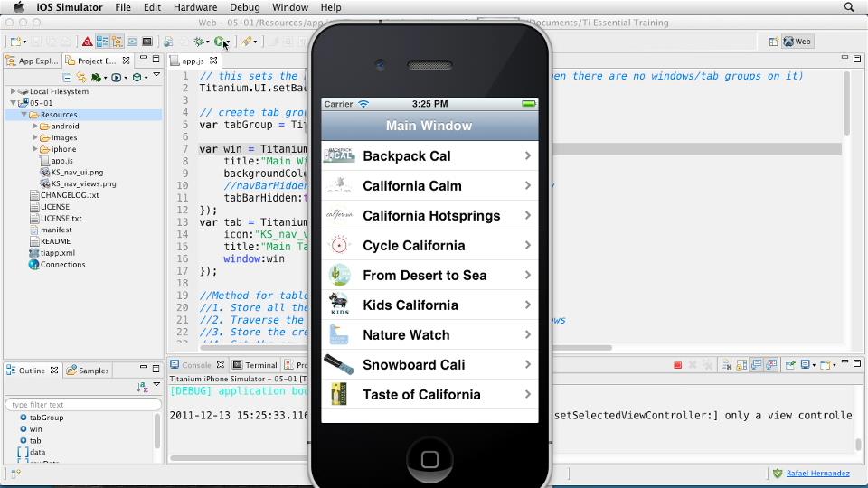
Task: Collapse the 05-01 project node
Action: (13, 103)
